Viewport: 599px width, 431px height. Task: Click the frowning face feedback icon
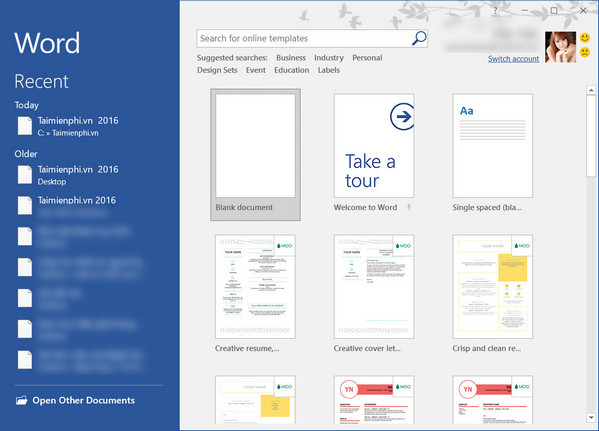(585, 52)
